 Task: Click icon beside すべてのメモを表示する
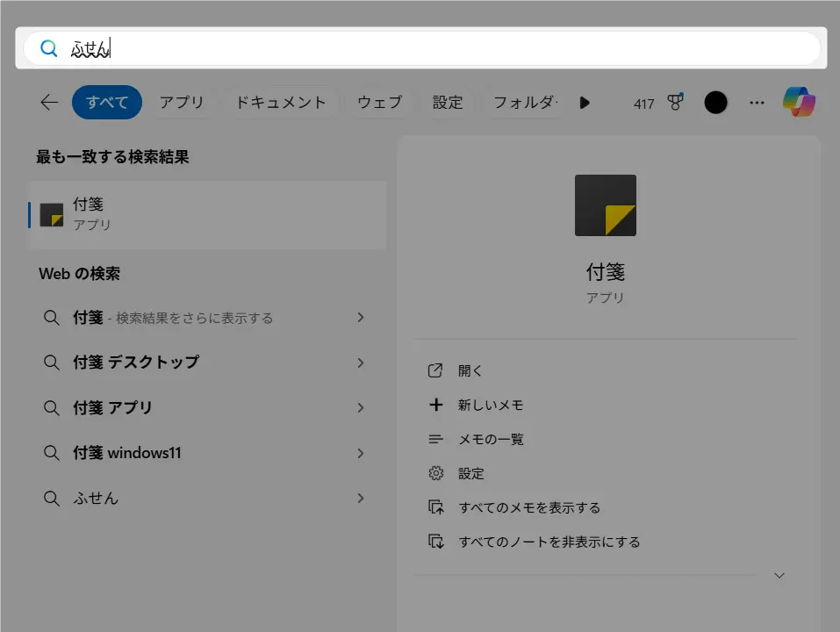[x=436, y=507]
